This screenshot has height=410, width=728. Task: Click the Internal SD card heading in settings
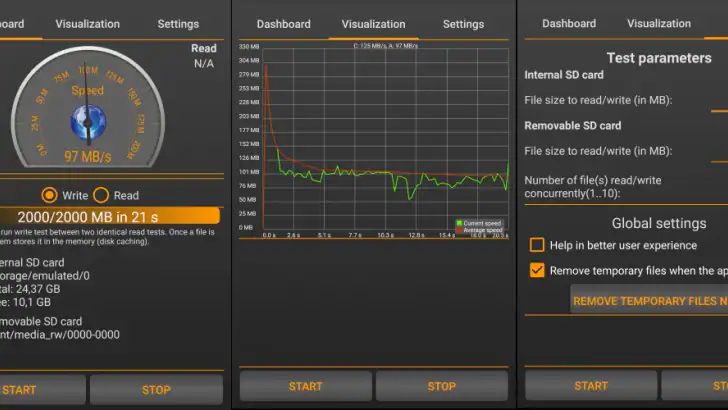click(564, 75)
